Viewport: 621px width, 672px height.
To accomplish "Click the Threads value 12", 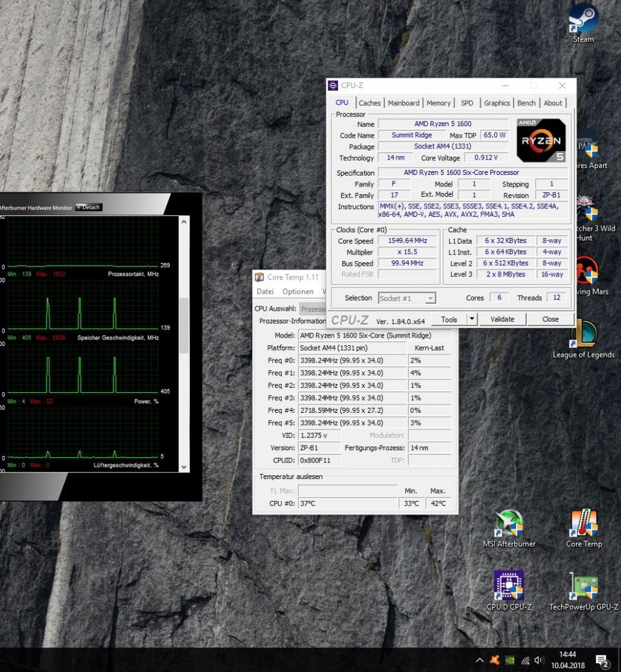I will tap(556, 298).
